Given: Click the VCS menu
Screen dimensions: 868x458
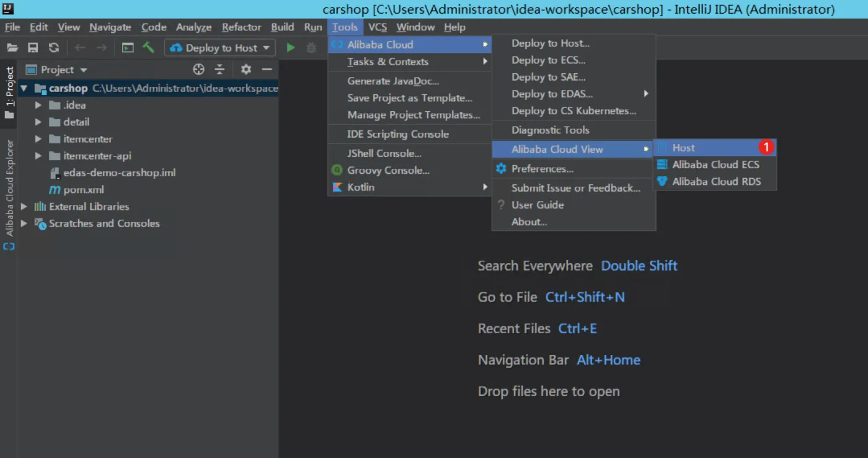Looking at the screenshot, I should (378, 27).
